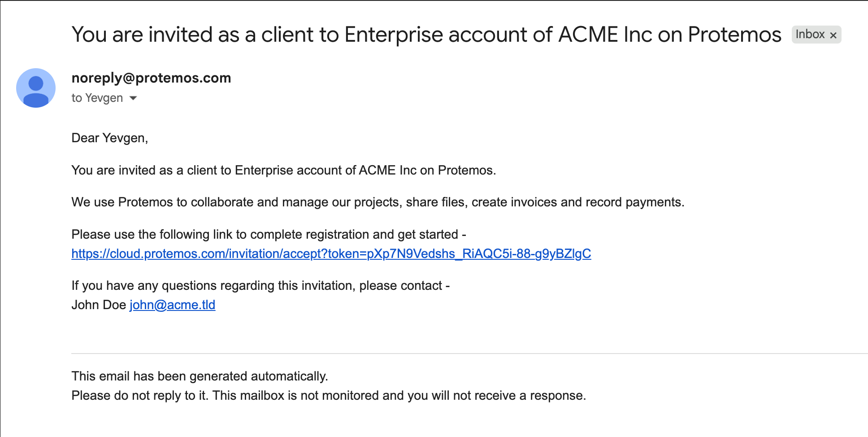Expand recipient details arrow beside 'to Yevgen'
868x437 pixels.
coord(133,98)
